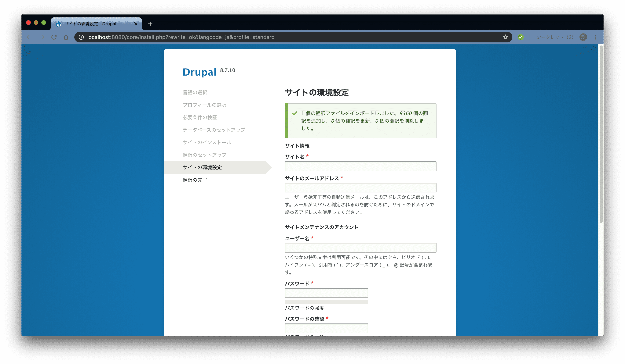Image resolution: width=625 pixels, height=364 pixels.
Task: Click the address bar URL
Action: pyautogui.click(x=181, y=37)
